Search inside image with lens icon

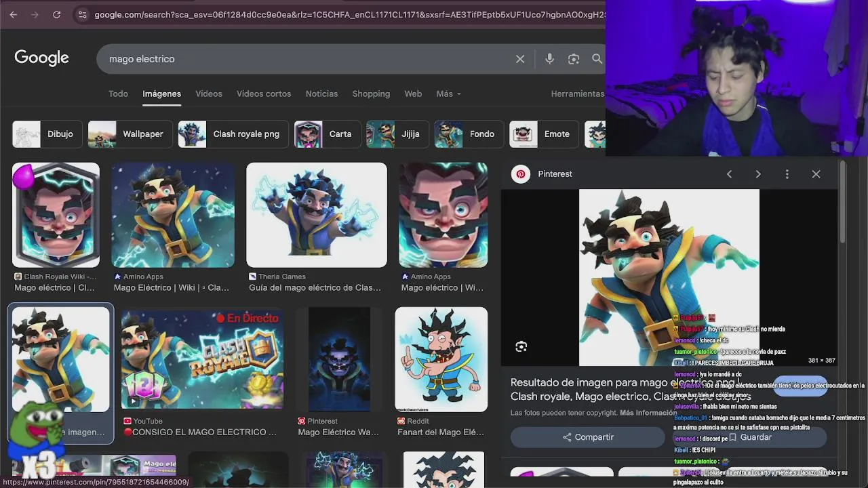[x=521, y=346]
